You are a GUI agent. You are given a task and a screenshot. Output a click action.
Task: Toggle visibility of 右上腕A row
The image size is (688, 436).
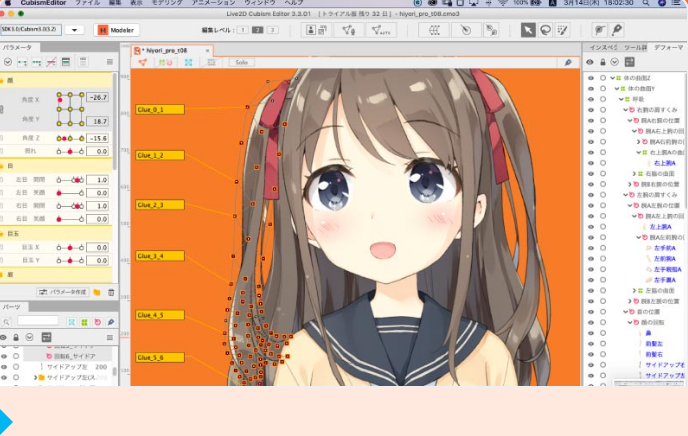[591, 163]
